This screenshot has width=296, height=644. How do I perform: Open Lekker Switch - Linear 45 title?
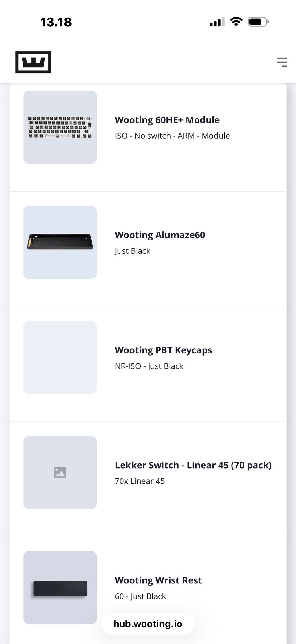(x=193, y=465)
